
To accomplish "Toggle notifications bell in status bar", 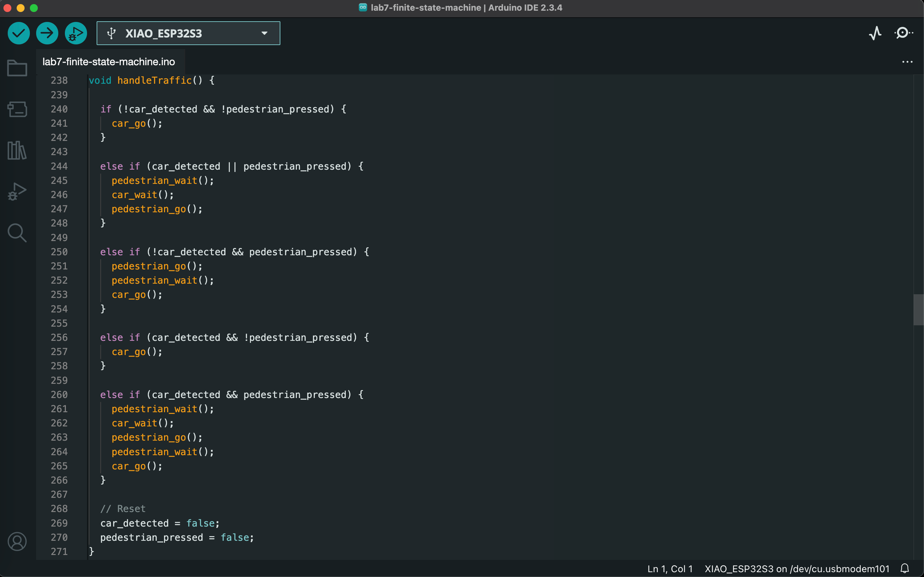I will point(905,569).
